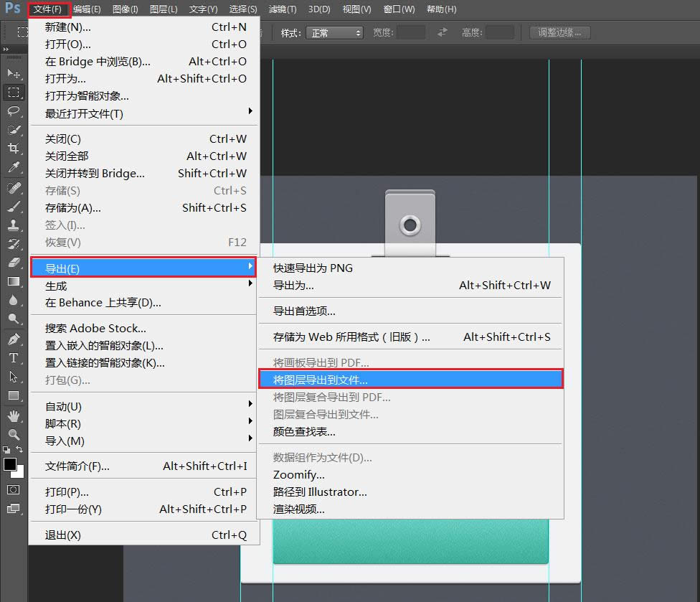Swap foreground and background colors

coord(20,449)
